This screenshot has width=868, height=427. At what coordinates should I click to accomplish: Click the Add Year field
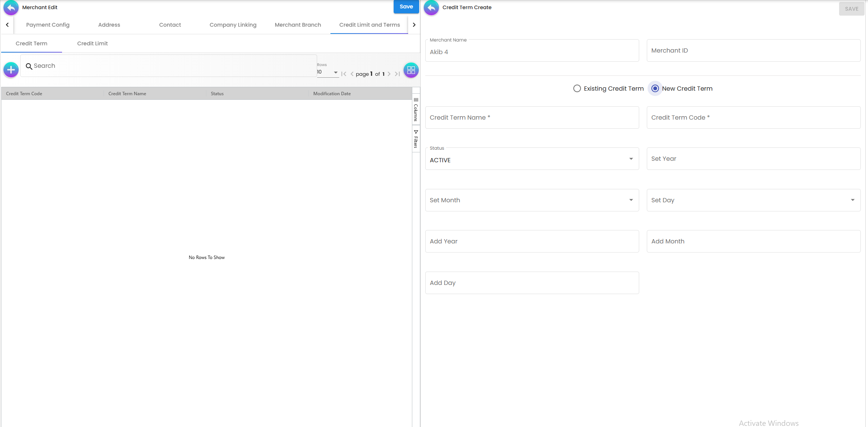coord(532,241)
